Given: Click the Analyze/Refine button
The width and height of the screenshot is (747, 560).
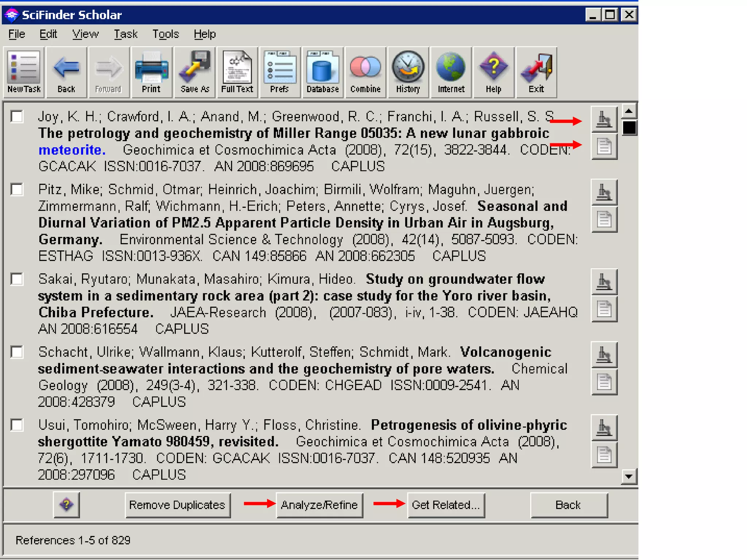Looking at the screenshot, I should click(x=319, y=505).
